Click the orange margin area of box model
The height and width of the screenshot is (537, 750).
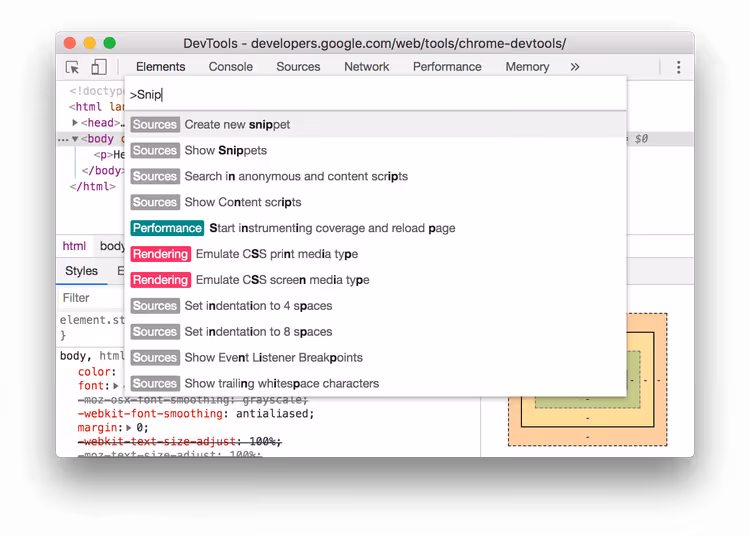click(x=587, y=438)
